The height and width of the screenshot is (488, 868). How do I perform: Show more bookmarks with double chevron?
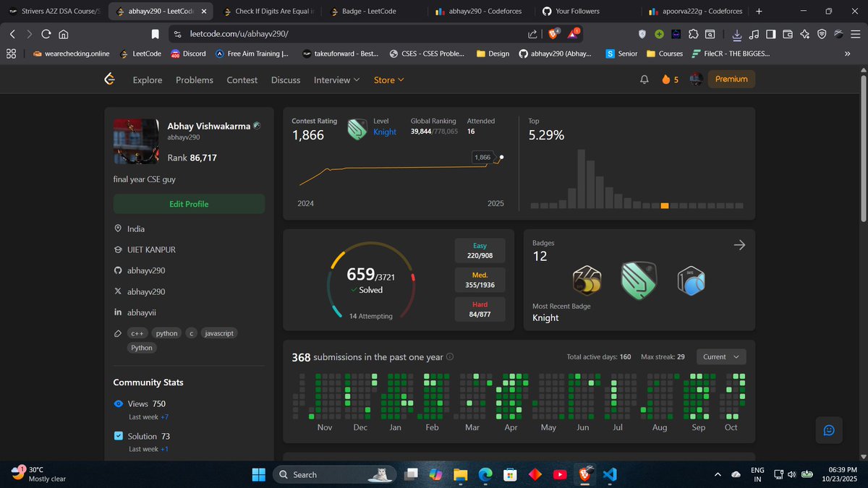[x=847, y=53]
